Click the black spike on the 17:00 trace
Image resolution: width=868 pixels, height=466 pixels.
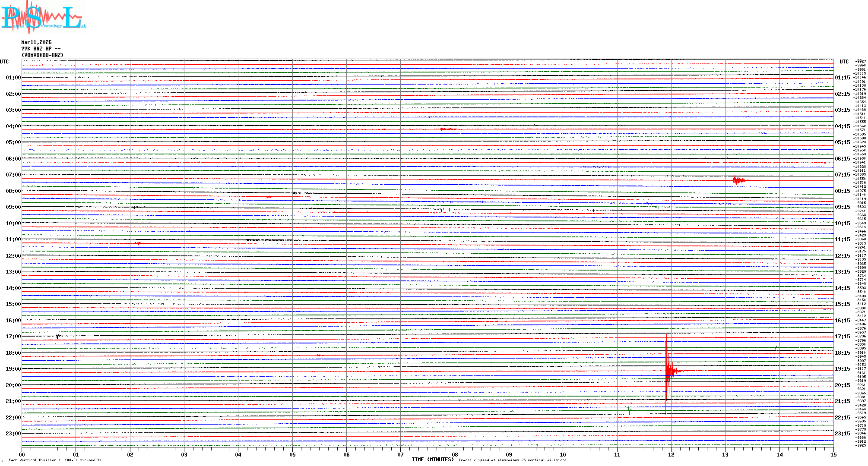[x=57, y=337]
